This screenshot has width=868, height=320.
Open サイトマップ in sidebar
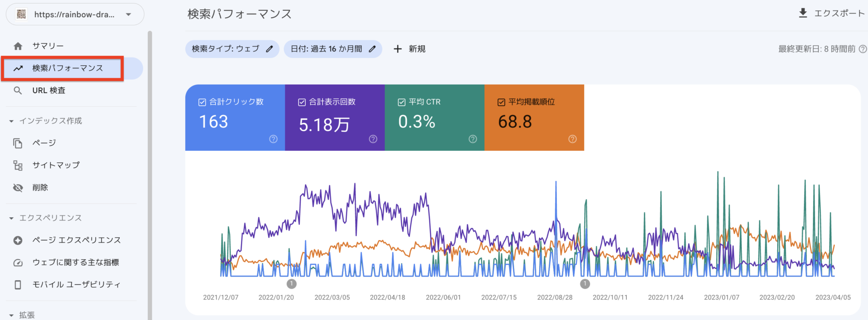pyautogui.click(x=56, y=165)
